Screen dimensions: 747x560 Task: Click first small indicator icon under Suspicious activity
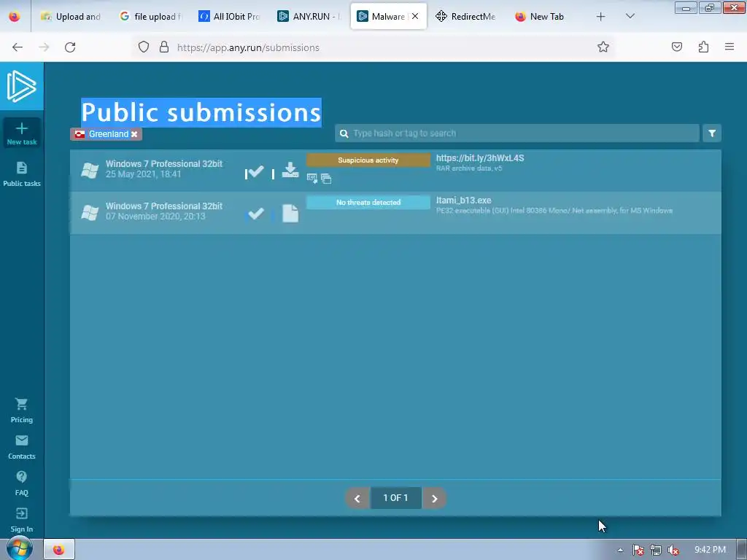click(312, 179)
